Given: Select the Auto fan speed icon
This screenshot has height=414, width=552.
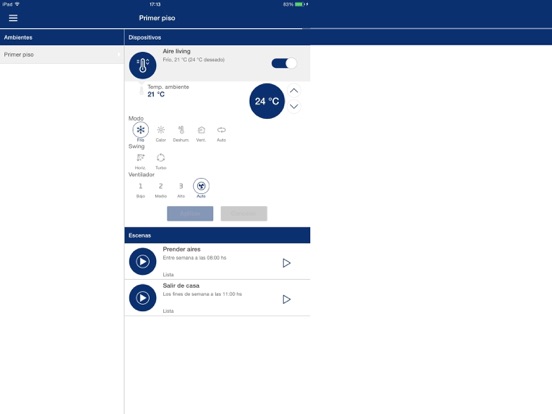Looking at the screenshot, I should pyautogui.click(x=201, y=186).
